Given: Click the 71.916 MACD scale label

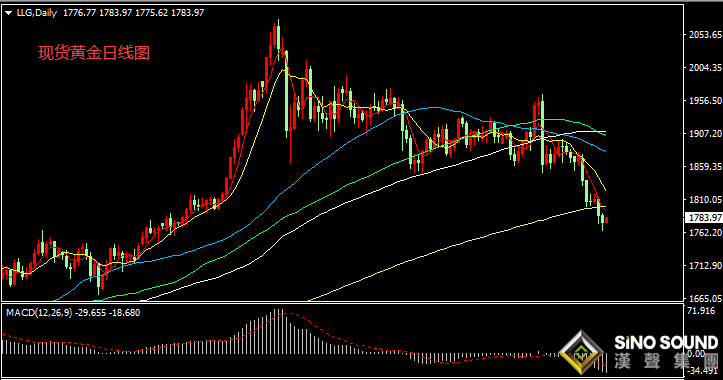Looking at the screenshot, I should (701, 311).
